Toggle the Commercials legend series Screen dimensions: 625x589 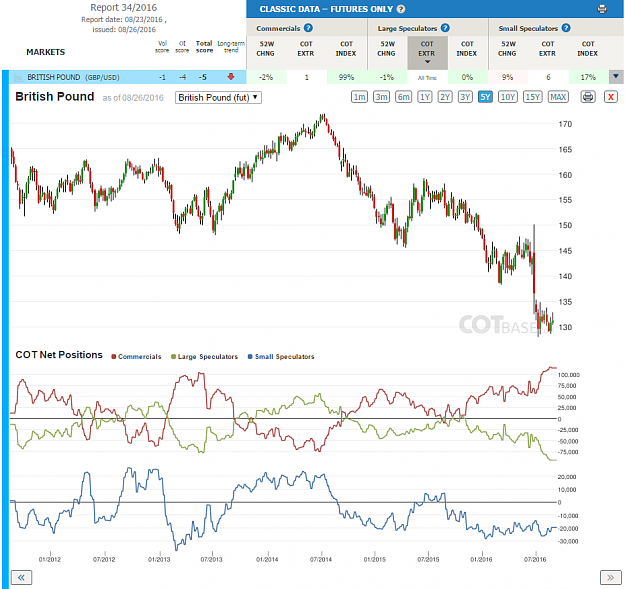136,357
